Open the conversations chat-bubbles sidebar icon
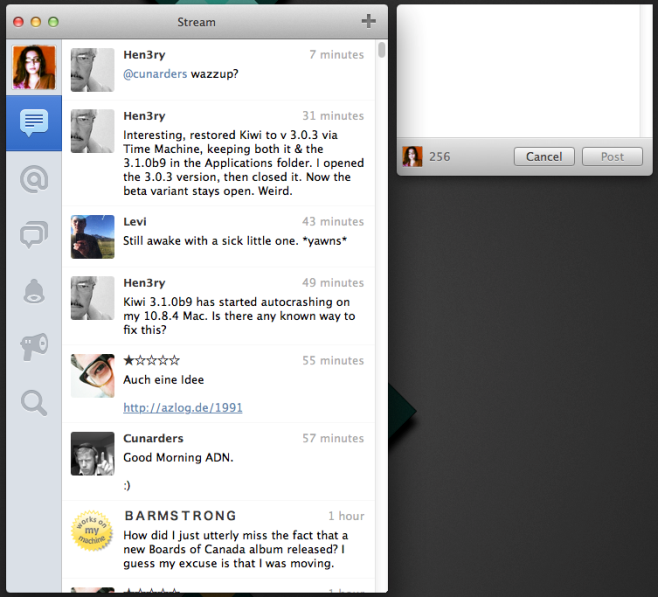The image size is (658, 597). (x=34, y=234)
